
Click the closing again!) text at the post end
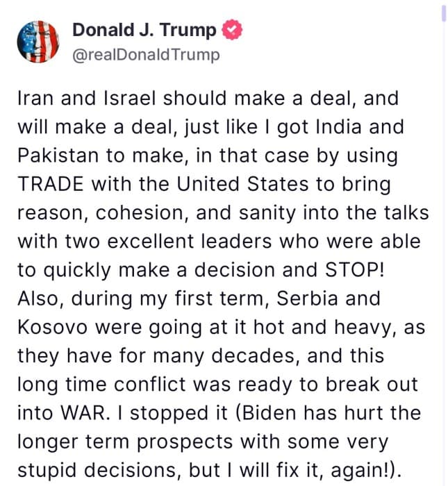[366, 470]
